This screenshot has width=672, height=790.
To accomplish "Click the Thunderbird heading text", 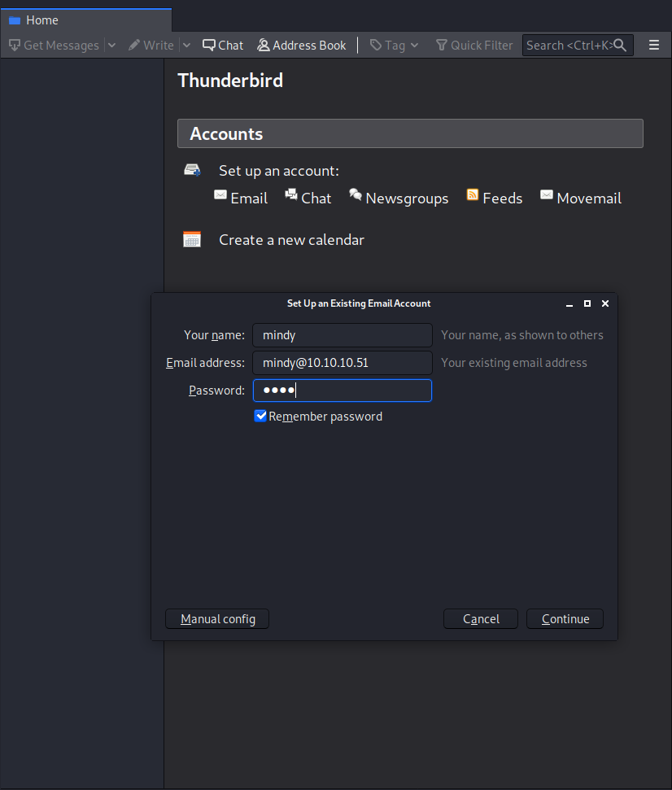I will click(x=231, y=81).
